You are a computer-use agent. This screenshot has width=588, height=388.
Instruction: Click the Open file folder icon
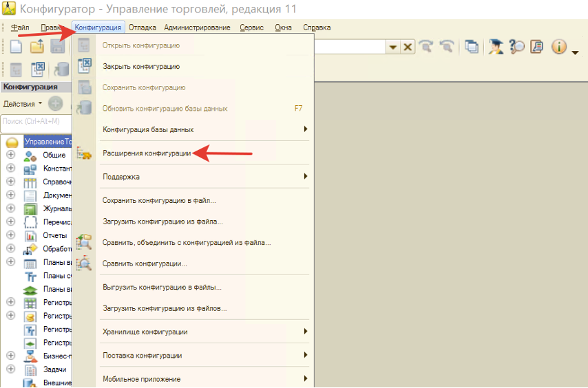pos(36,47)
